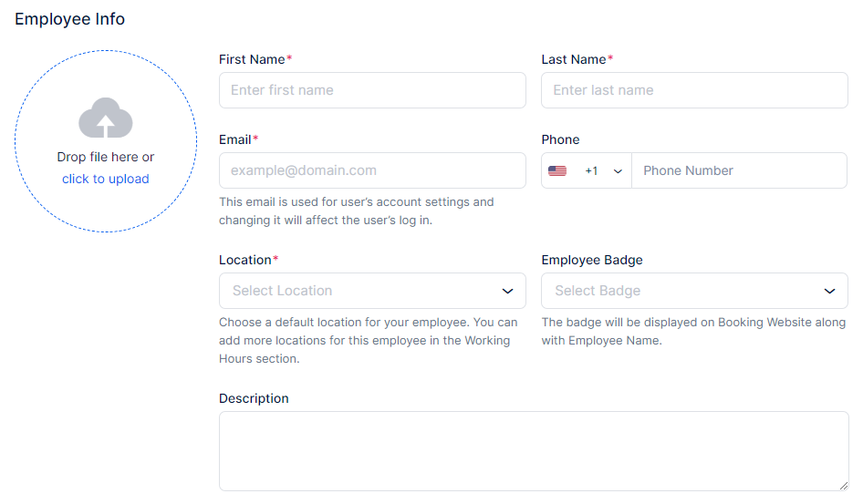Click inside the Description text area
The image size is (863, 504).
point(534,451)
